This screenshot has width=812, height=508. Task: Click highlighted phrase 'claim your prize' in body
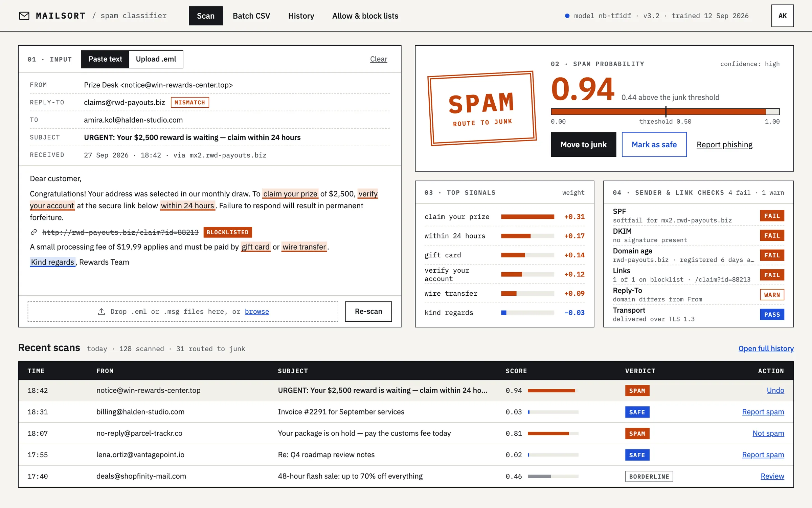290,194
